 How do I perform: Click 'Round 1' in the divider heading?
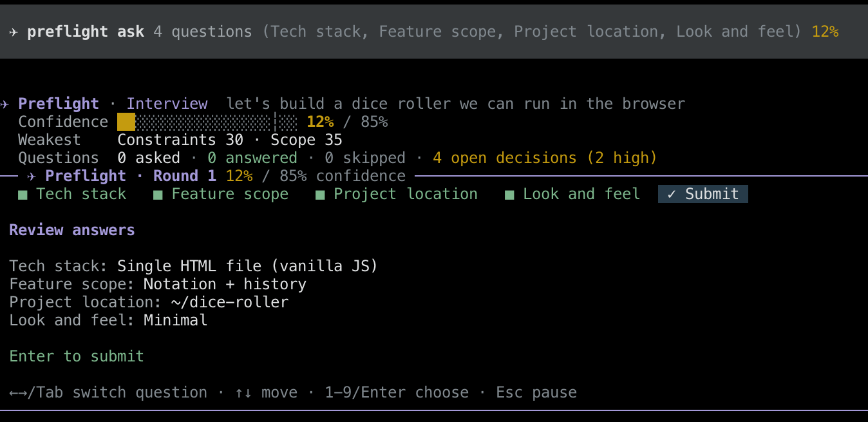[x=184, y=176]
